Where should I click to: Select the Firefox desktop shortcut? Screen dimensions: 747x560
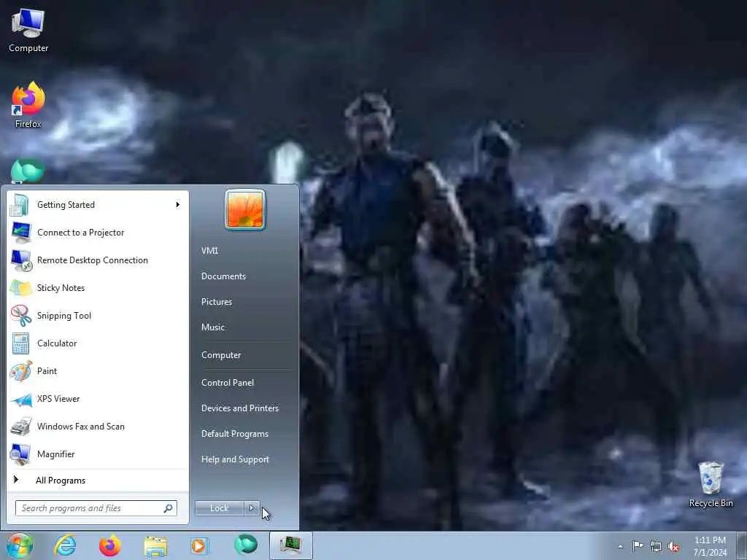tap(28, 105)
